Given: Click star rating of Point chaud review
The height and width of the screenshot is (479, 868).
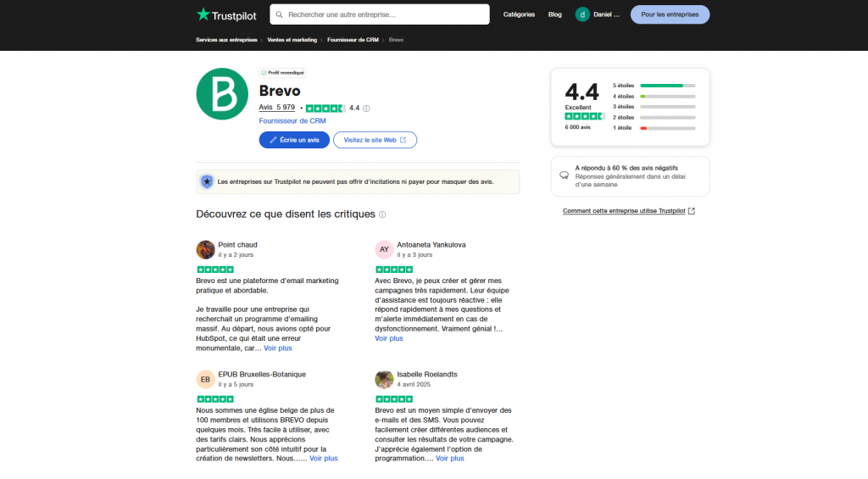Looking at the screenshot, I should [215, 270].
